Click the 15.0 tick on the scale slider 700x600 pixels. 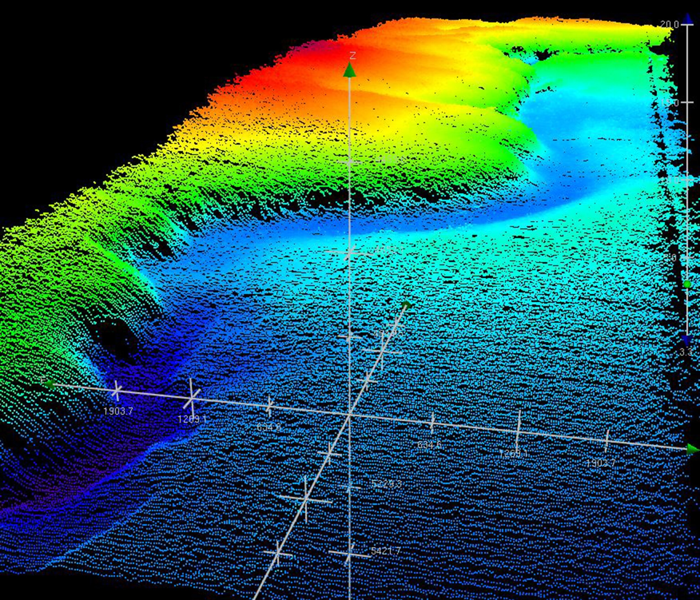[687, 102]
